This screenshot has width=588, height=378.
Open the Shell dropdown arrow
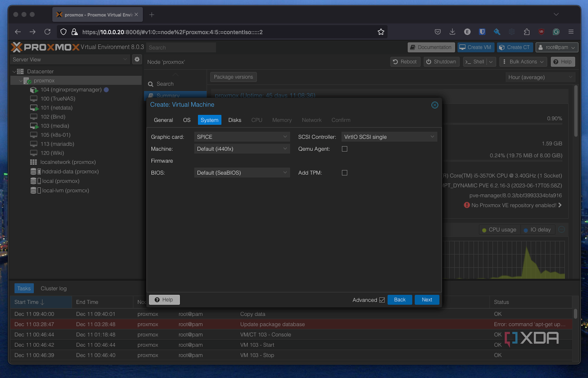point(491,62)
